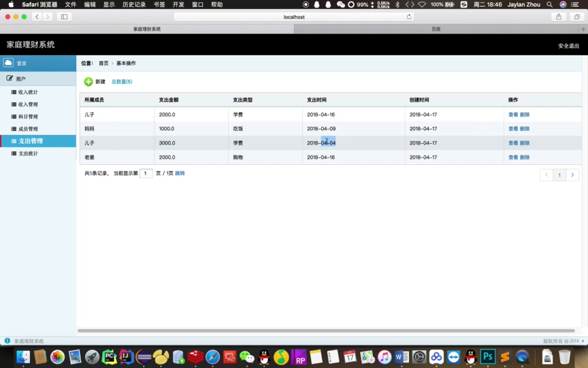Image resolution: width=588 pixels, height=368 pixels.
Task: Open Sublime Text from the dock
Action: coord(505,356)
